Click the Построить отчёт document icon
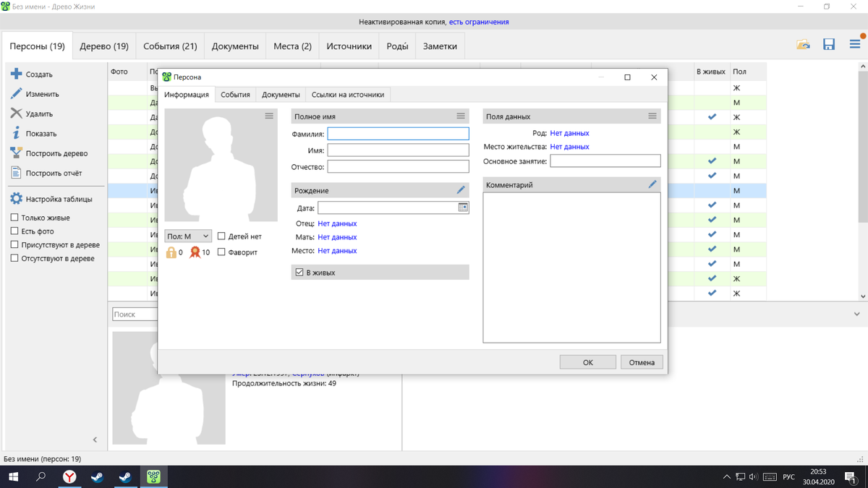The height and width of the screenshot is (488, 868). tap(16, 173)
